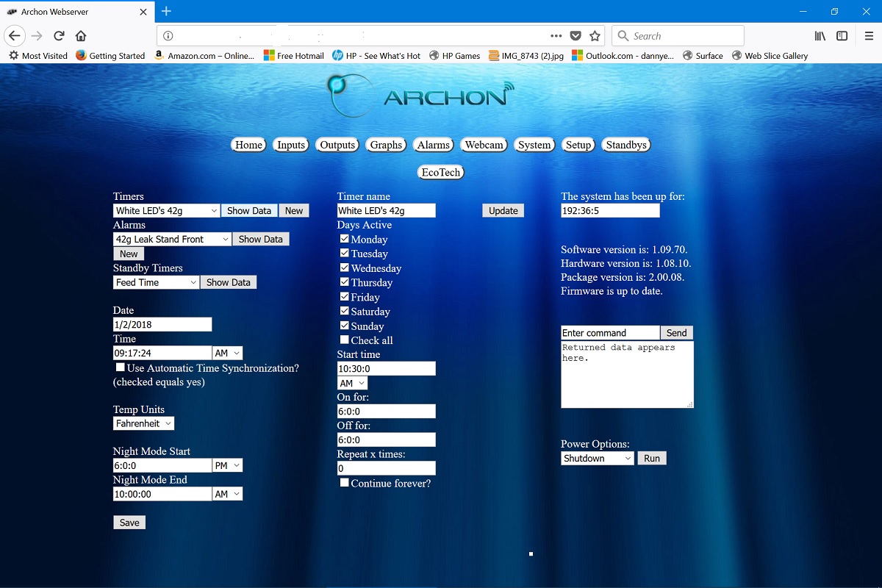Screen dimensions: 882x588
Task: Click New button next to Timers
Action: (294, 210)
